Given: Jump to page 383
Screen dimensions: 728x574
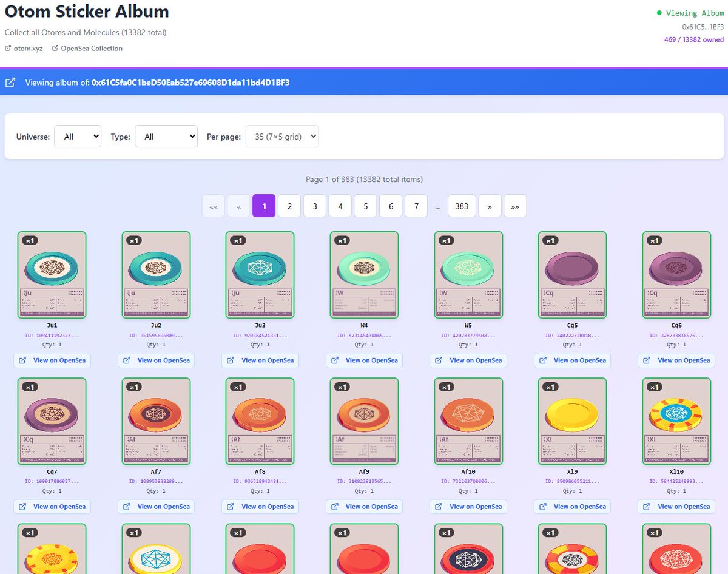Looking at the screenshot, I should click(x=462, y=206).
